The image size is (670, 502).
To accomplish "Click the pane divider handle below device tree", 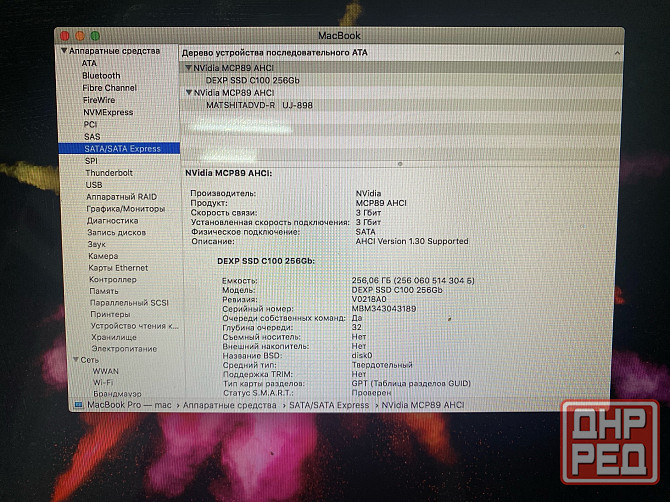I will coord(400,164).
